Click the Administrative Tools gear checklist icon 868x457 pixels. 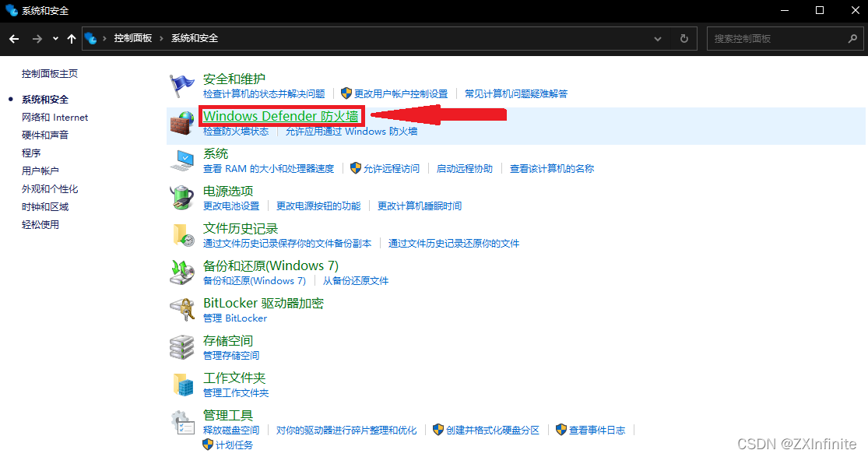coord(182,422)
